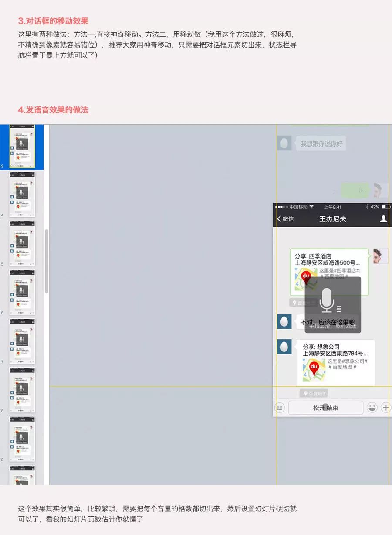This screenshot has width=392, height=535.
Task: Select the slide 17 thumbnail in navigator
Action: tap(22, 341)
